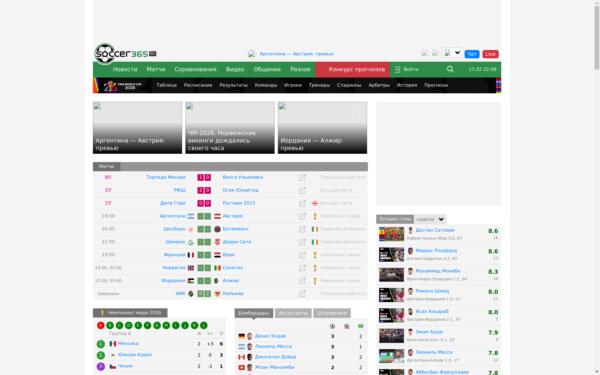Select group H circle
The image size is (600, 375).
pos(166,325)
